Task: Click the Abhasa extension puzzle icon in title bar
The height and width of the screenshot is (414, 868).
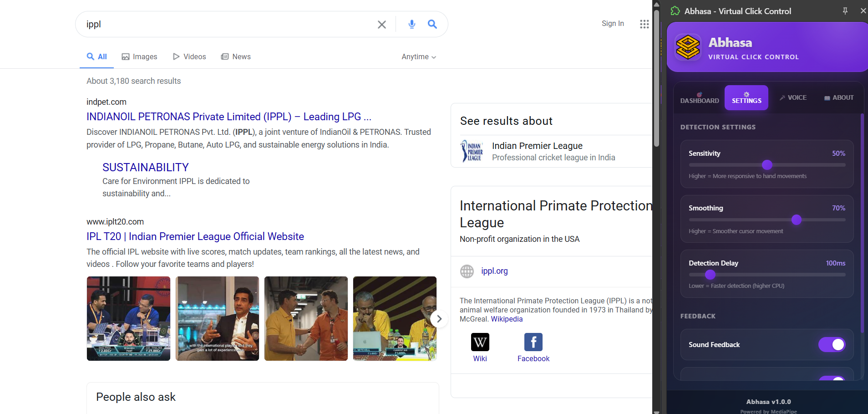Action: point(675,11)
